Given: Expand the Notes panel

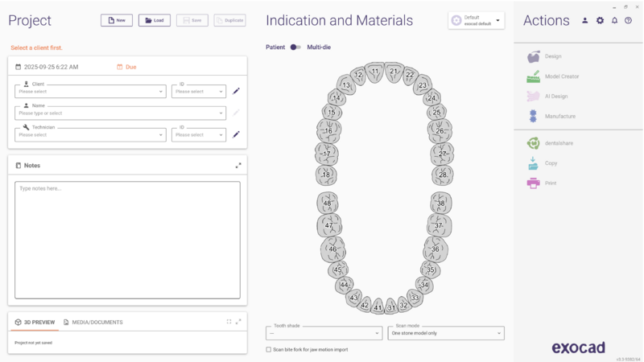Looking at the screenshot, I should 238,166.
